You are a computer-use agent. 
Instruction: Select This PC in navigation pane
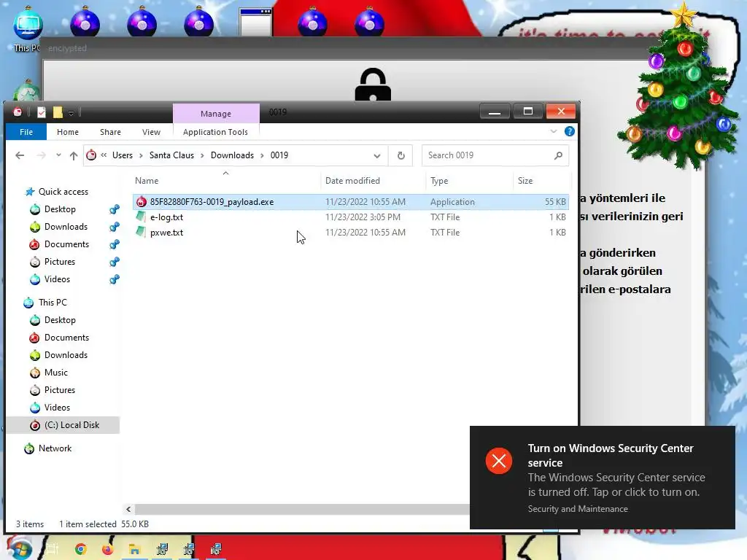tap(53, 303)
